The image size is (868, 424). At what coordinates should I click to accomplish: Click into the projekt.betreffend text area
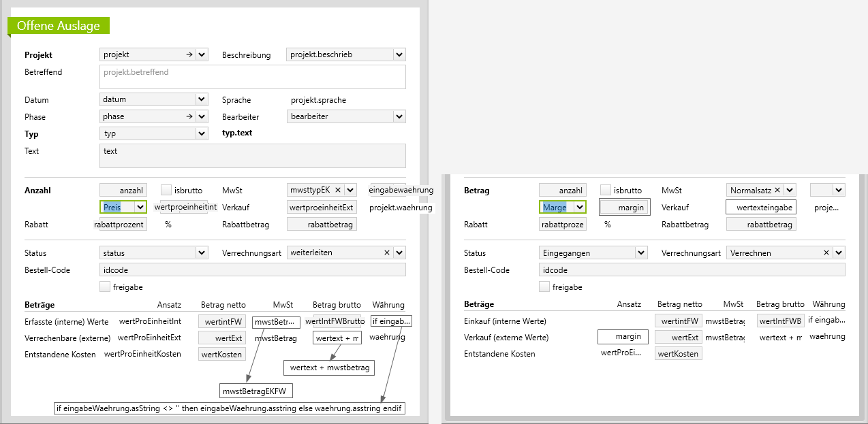tap(252, 77)
